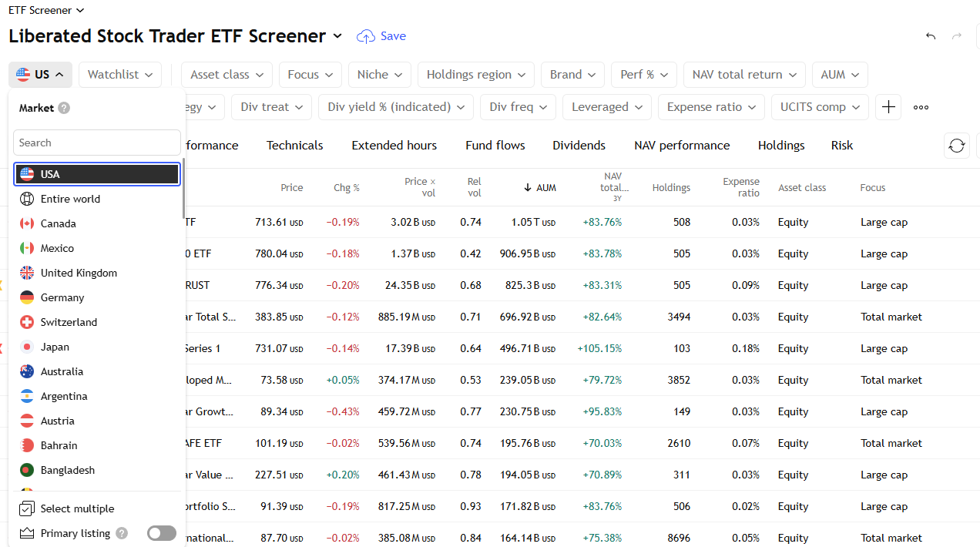
Task: Click the redo arrow icon
Action: (957, 36)
